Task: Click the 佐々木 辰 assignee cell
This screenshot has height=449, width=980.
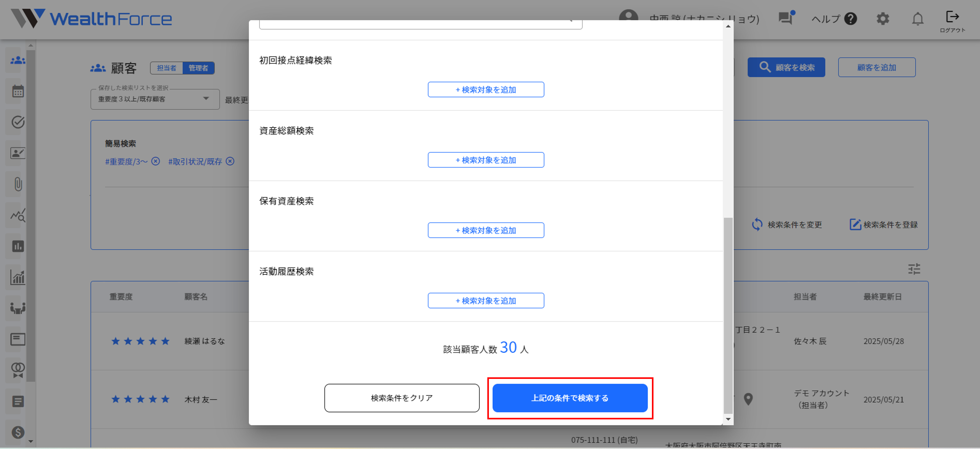Action: tap(810, 341)
